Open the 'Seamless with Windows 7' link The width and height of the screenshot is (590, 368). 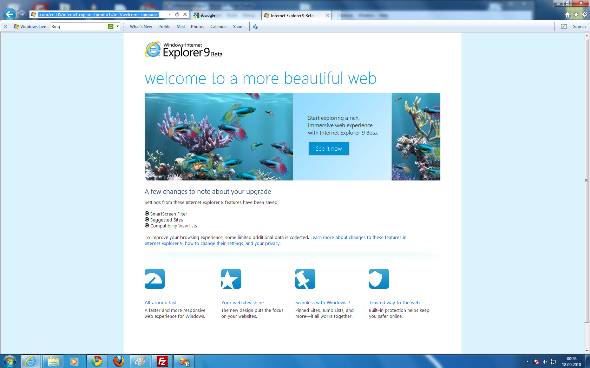click(323, 303)
